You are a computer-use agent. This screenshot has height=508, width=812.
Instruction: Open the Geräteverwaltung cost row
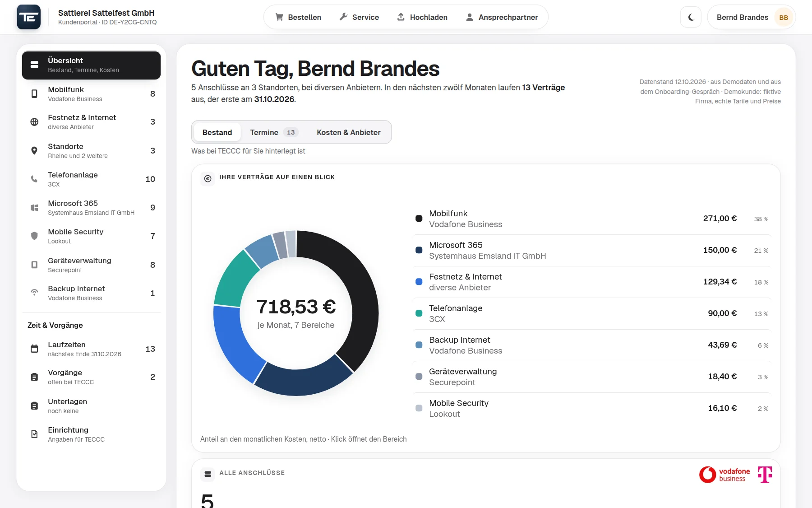592,377
